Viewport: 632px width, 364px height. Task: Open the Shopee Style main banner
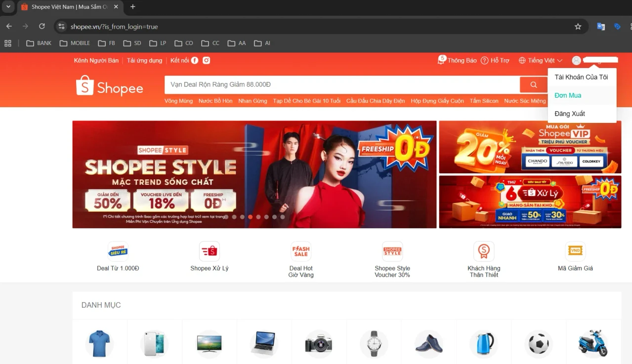pos(254,174)
